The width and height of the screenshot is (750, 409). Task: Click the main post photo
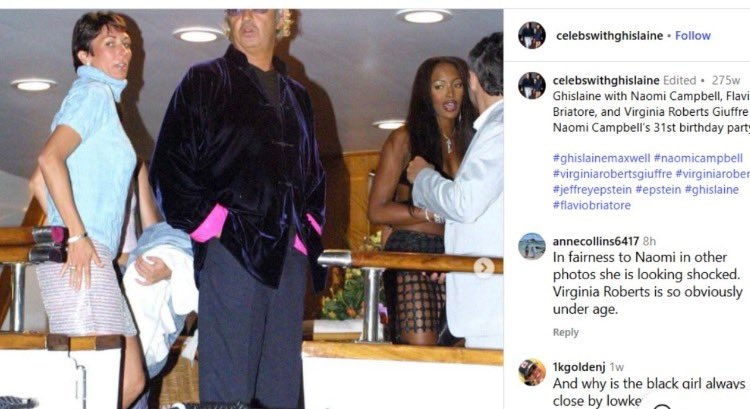click(251, 209)
